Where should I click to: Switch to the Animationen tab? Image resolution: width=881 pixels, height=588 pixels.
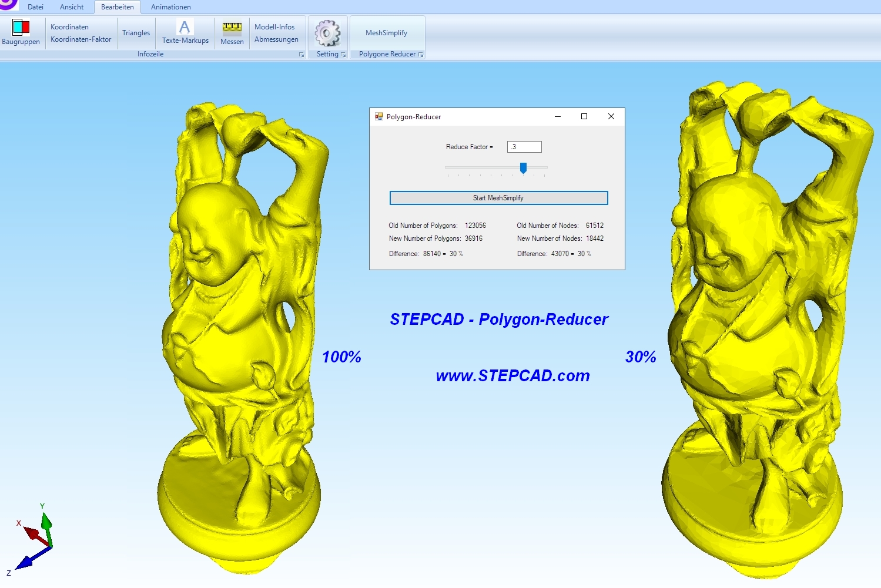point(170,7)
